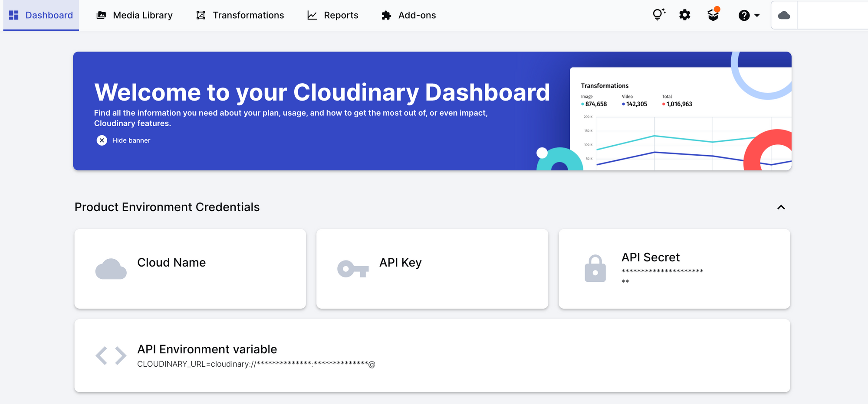Image resolution: width=868 pixels, height=404 pixels.
Task: Click the API Key key icon
Action: coord(352,268)
